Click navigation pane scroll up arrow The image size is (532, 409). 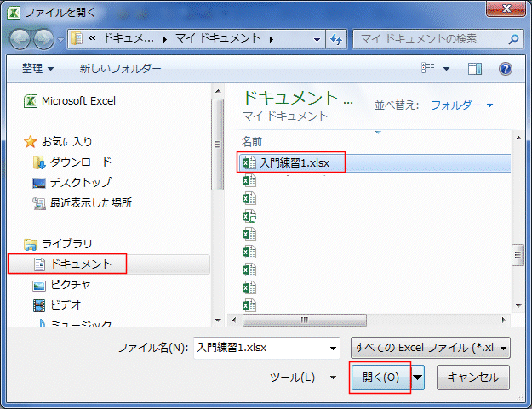218,91
